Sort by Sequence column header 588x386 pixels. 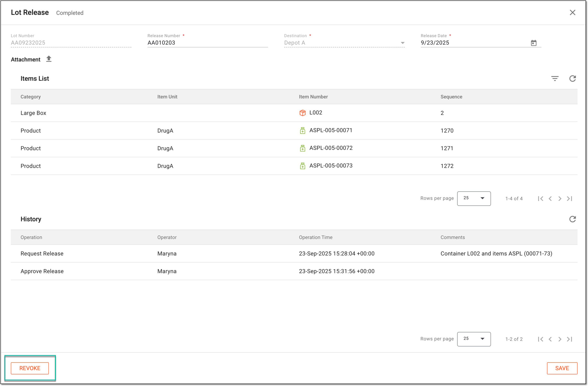click(451, 97)
